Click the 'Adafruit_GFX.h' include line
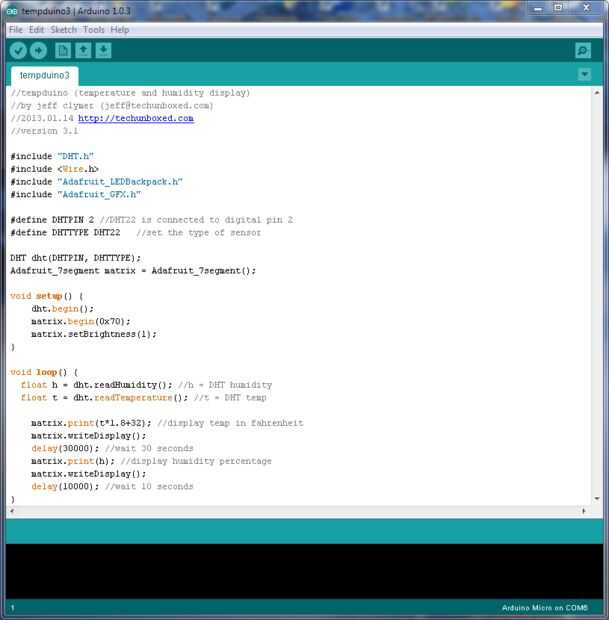 [x=76, y=194]
